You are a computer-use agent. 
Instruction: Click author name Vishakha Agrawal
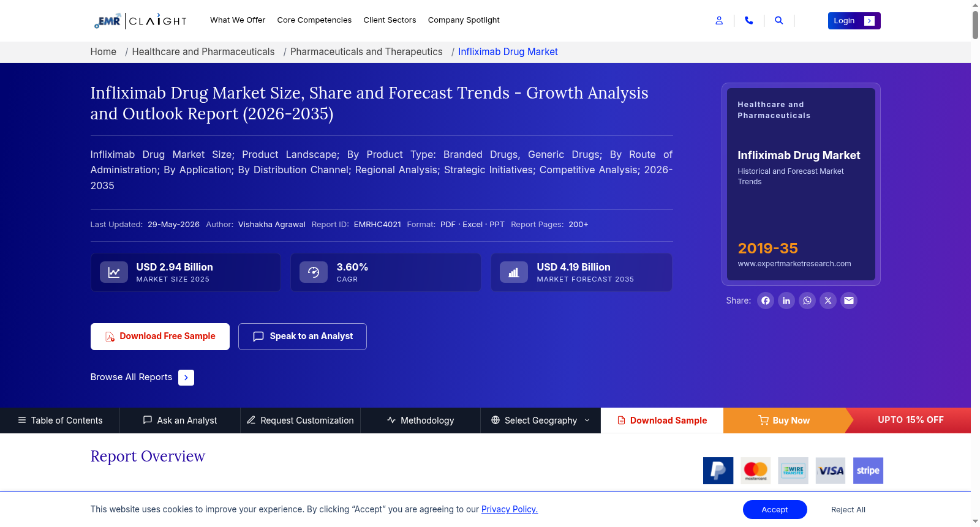tap(272, 225)
